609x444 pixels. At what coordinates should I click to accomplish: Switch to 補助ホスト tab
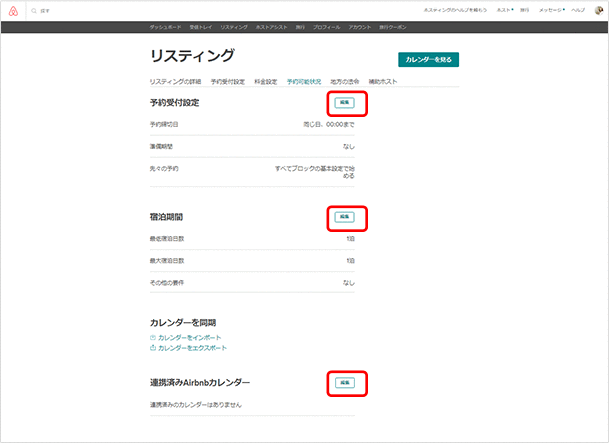tap(383, 82)
